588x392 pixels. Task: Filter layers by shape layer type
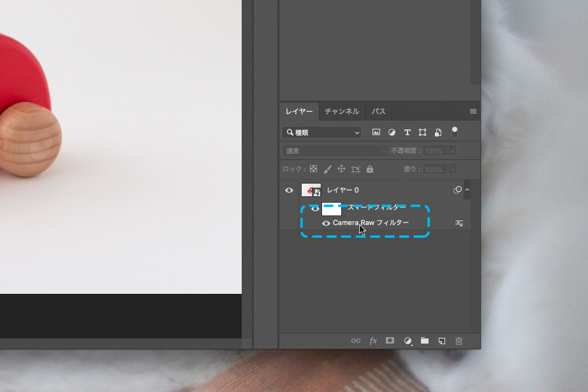click(422, 133)
